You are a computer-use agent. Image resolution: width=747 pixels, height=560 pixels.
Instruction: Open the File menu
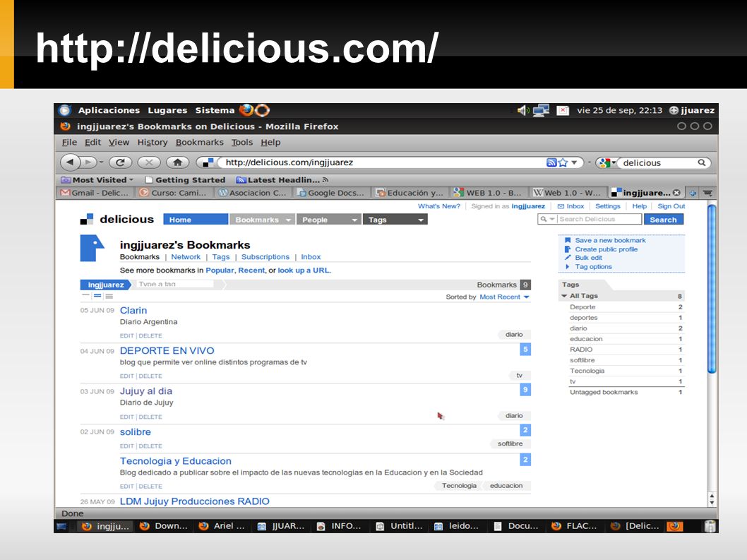69,142
